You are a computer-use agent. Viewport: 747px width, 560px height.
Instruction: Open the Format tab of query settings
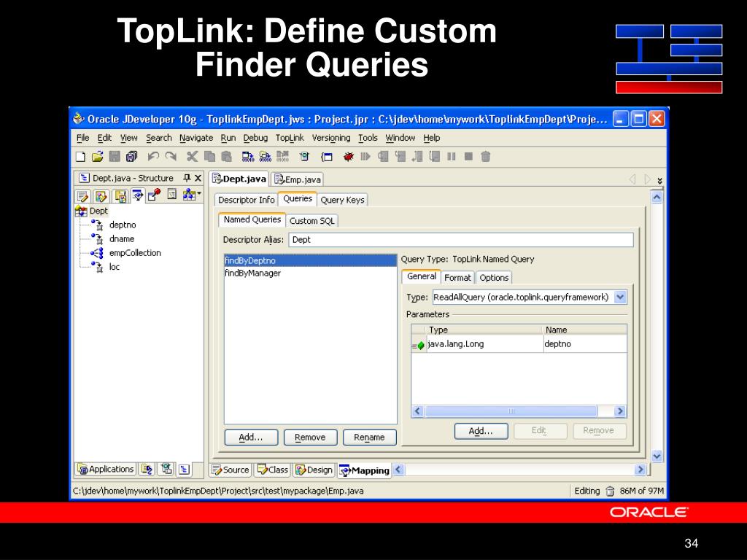[x=457, y=278]
